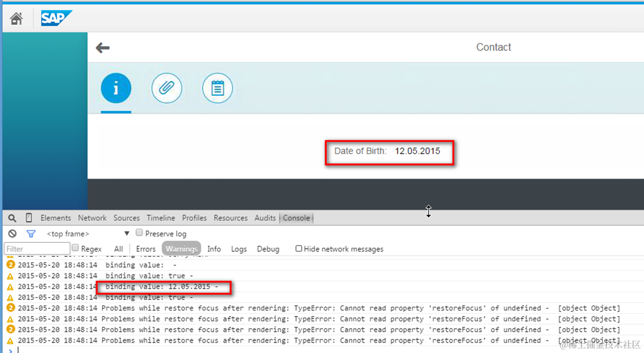The height and width of the screenshot is (353, 644).
Task: Open the Sources panel
Action: point(126,218)
